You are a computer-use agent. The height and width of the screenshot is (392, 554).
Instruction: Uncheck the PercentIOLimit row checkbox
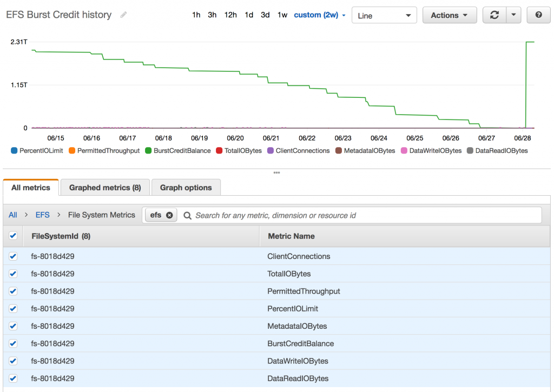click(13, 308)
